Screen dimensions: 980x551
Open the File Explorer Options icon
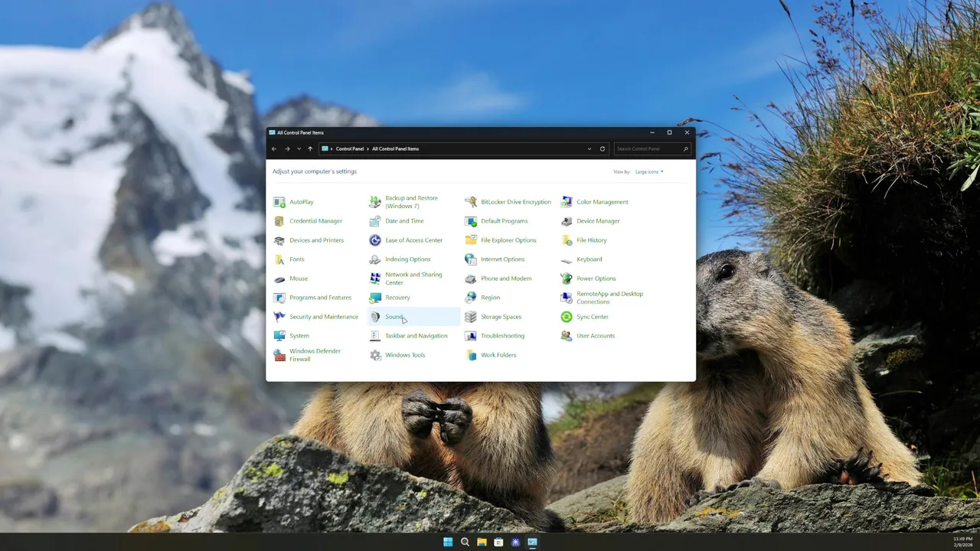pos(471,240)
